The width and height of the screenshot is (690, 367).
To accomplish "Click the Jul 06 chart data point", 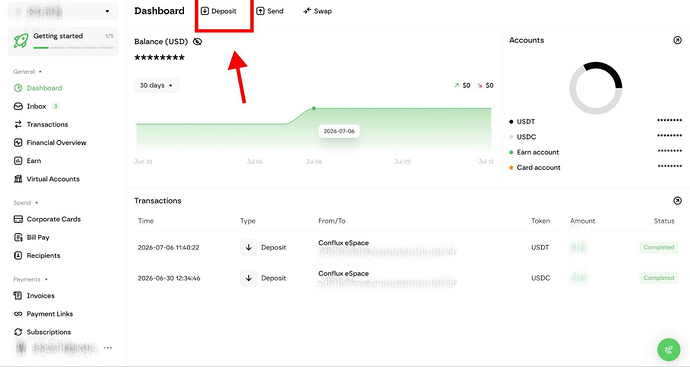I will coord(314,108).
